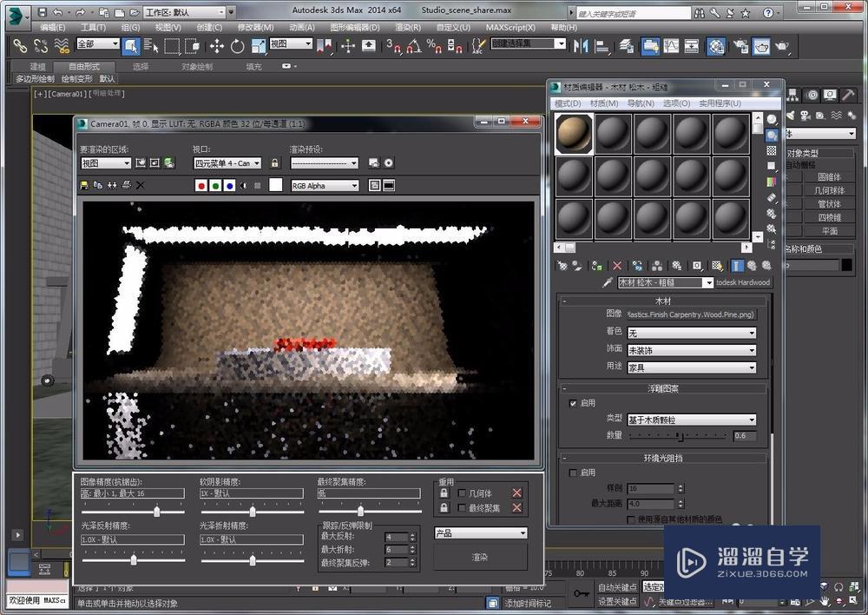Click the render window lock viewport icon
Image resolution: width=868 pixels, height=615 pixels.
[x=274, y=163]
